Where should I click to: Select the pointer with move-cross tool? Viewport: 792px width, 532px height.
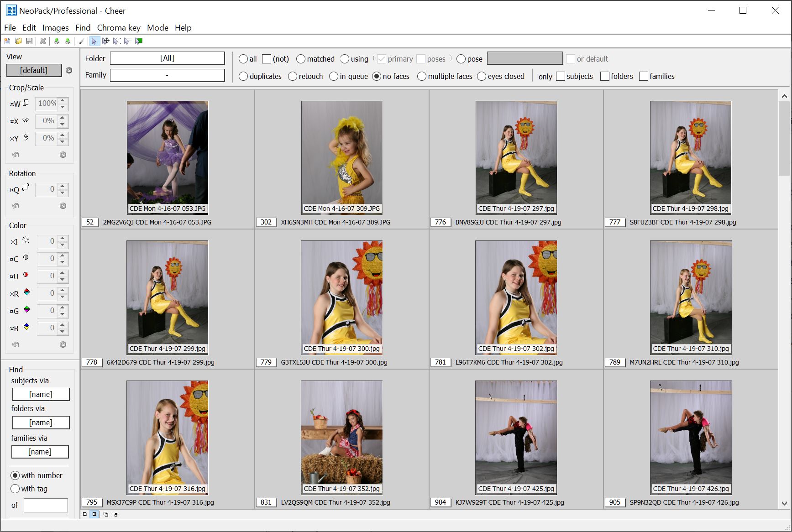click(106, 41)
